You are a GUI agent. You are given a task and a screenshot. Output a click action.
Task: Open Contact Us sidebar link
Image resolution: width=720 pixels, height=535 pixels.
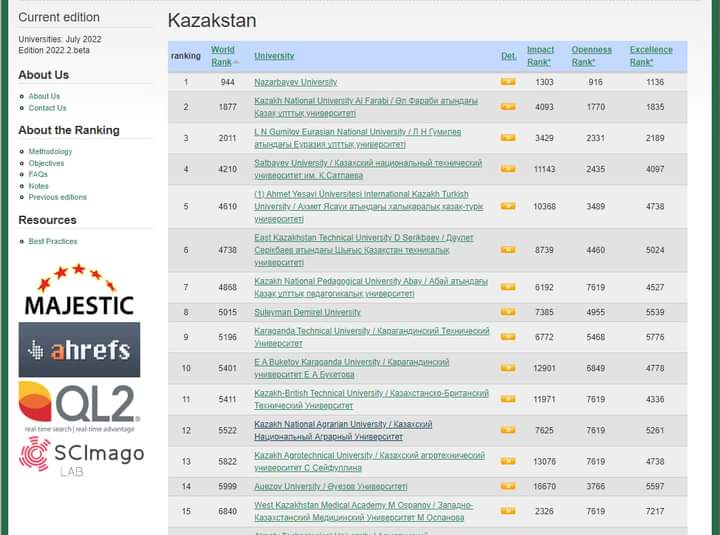pos(47,108)
